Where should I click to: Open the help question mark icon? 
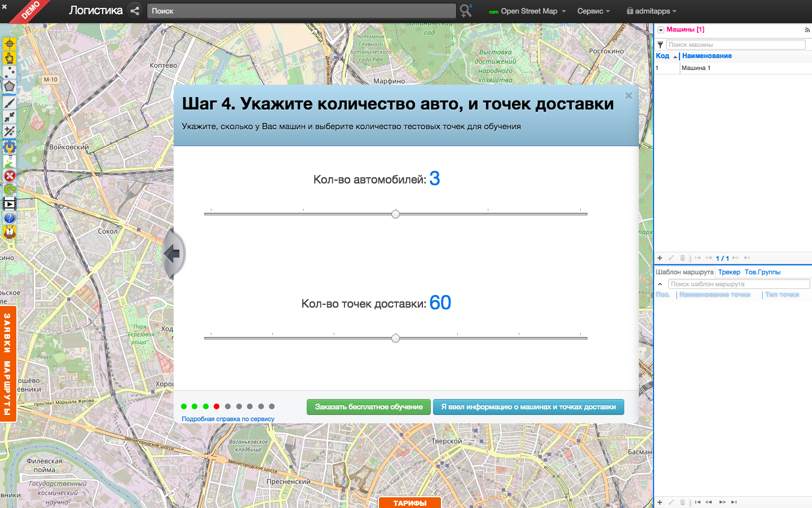point(10,217)
